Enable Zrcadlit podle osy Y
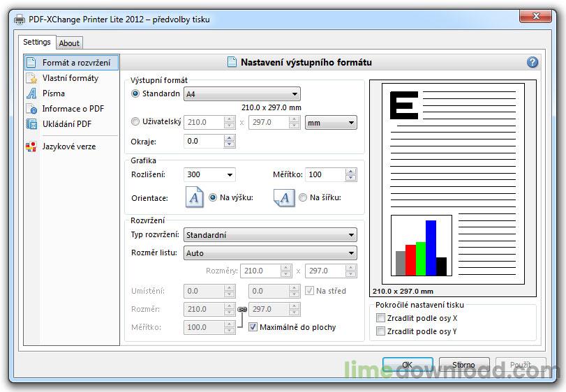The height and width of the screenshot is (392, 566). click(x=380, y=331)
